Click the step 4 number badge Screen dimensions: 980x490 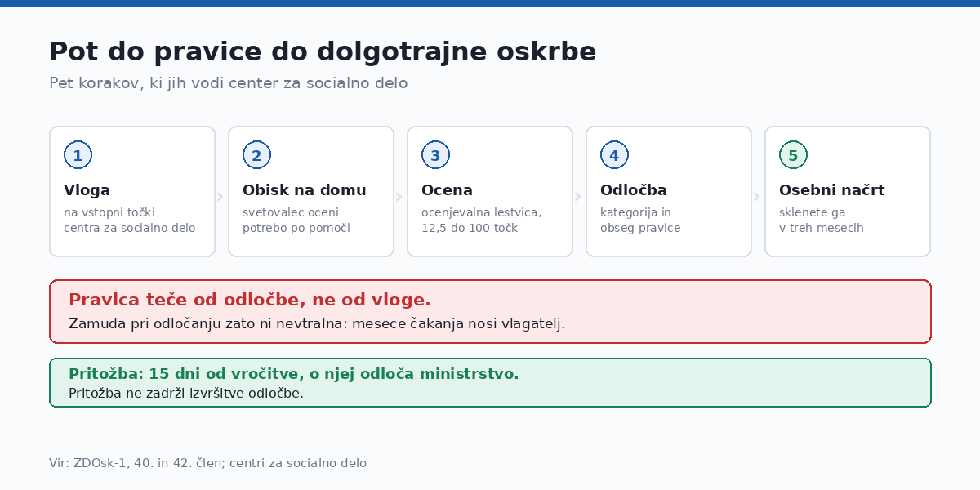[614, 155]
